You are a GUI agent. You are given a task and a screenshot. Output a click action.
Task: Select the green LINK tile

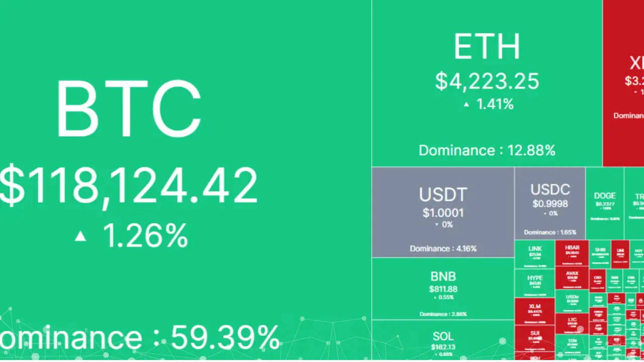[534, 254]
